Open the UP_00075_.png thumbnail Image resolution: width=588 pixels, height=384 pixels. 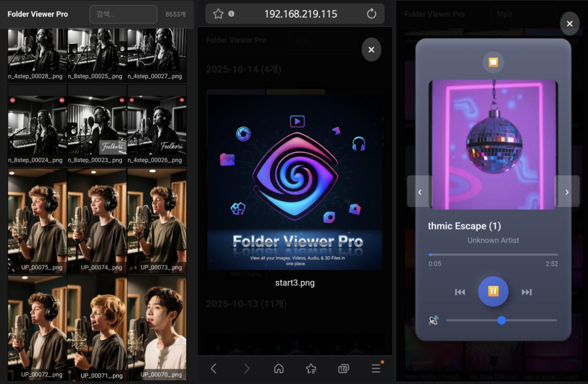37,220
